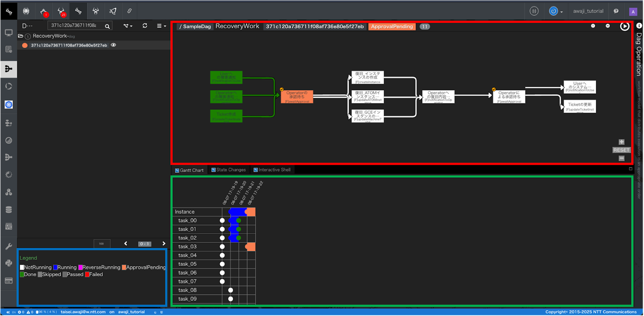Expand the hamburger menu dropdown
644x316 pixels.
[x=161, y=26]
